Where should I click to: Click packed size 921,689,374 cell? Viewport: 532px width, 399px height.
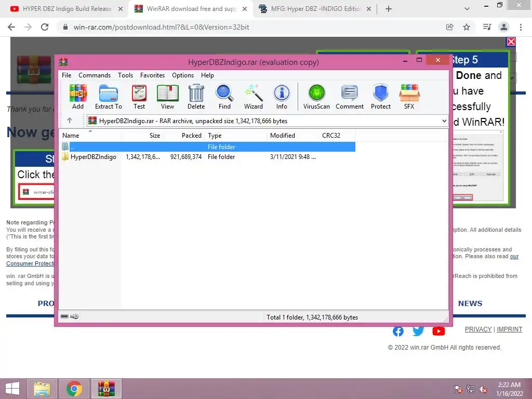[x=186, y=157]
